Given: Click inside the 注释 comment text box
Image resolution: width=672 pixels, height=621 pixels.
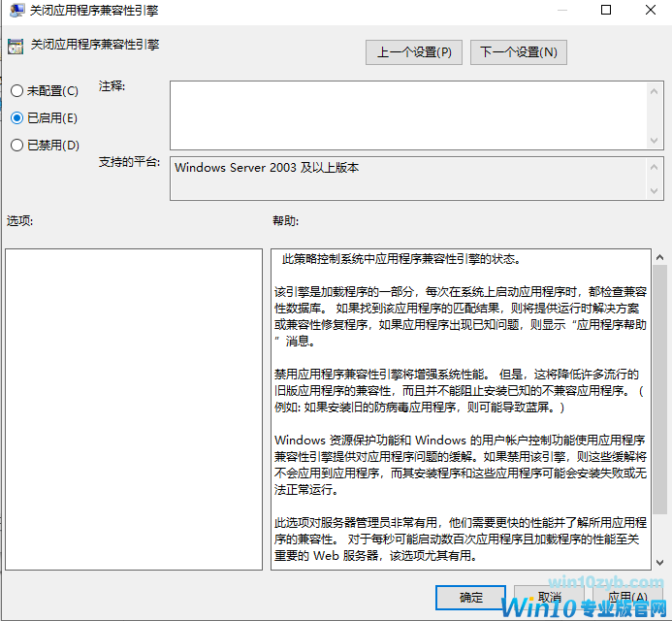Looking at the screenshot, I should [x=409, y=115].
